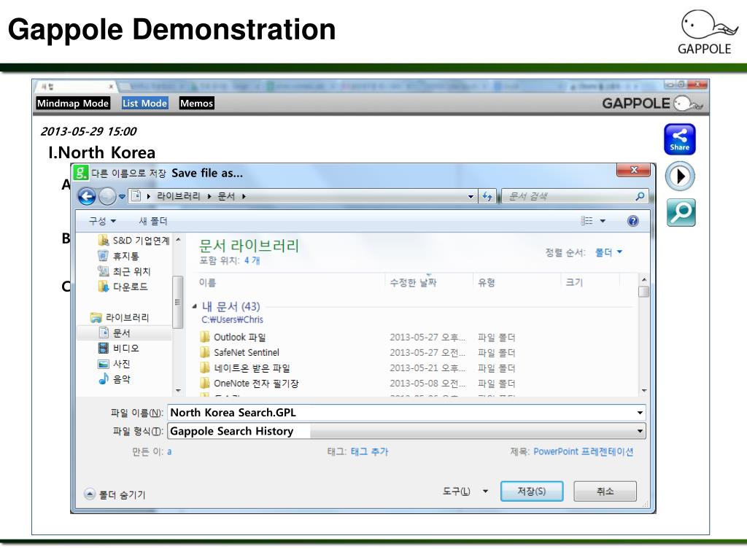Click the view mode icon in dialog toolbar
747x560 pixels.
point(587,221)
